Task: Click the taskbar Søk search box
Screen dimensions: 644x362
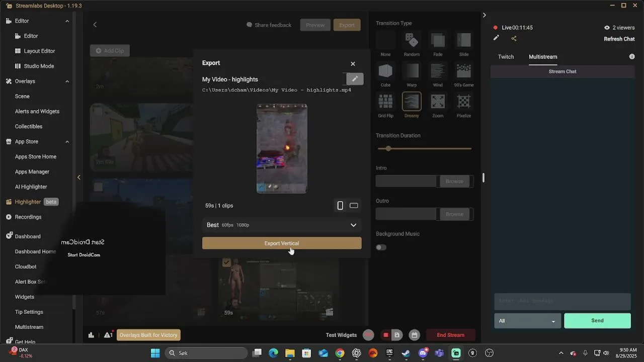Action: point(205,353)
